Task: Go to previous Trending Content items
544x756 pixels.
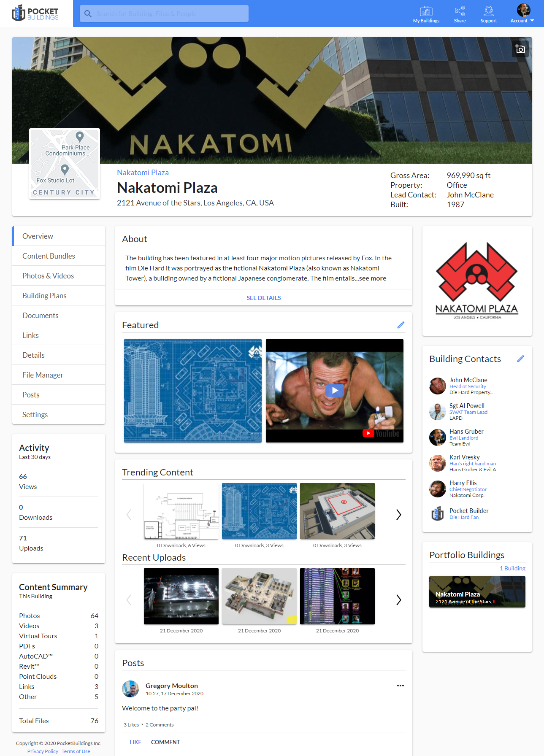Action: (129, 515)
